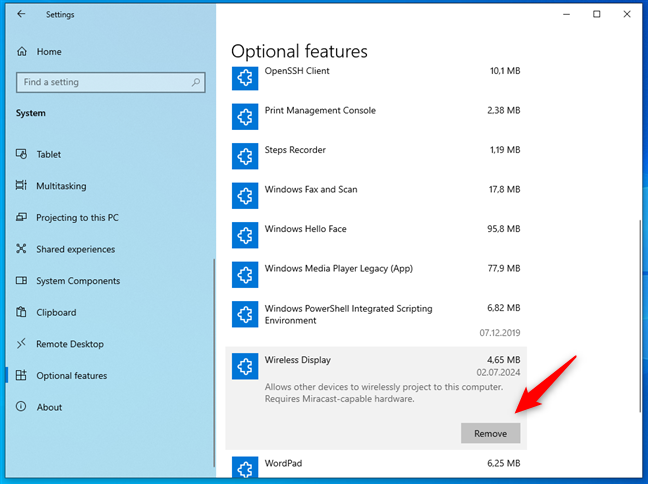Click the Wireless Display puzzle icon
This screenshot has width=648, height=484.
pos(245,366)
